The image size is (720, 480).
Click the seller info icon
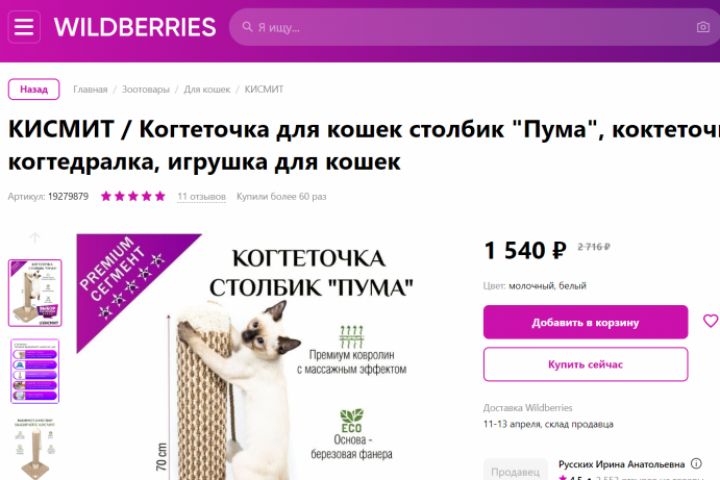(696, 463)
